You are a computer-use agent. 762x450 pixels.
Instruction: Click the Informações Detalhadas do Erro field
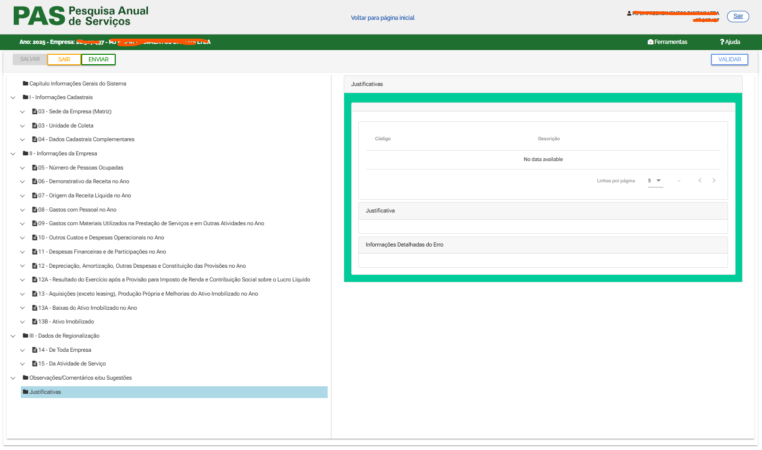(543, 260)
